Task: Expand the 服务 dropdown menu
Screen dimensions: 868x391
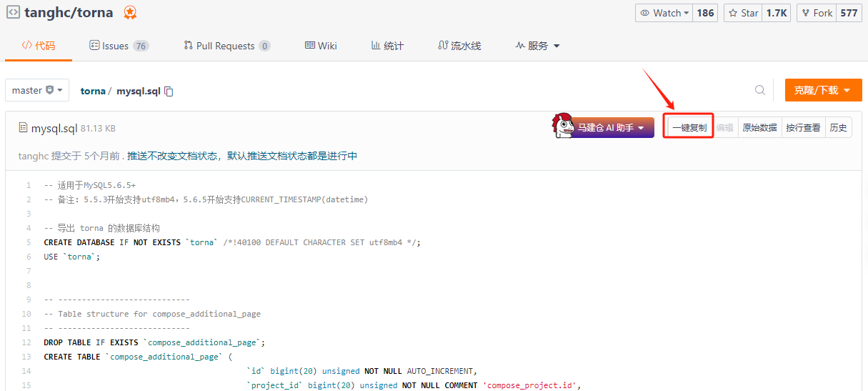Action: (x=537, y=46)
